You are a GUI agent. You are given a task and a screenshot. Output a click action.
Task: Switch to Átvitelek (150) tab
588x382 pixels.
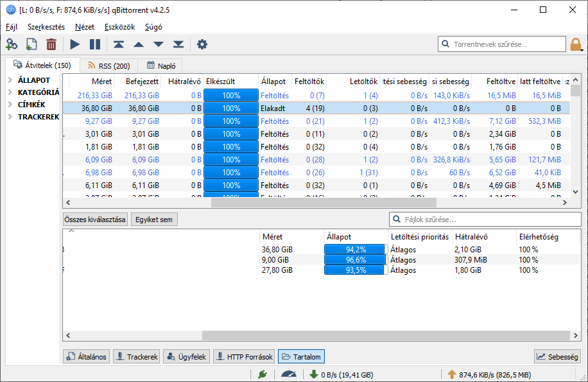42,65
